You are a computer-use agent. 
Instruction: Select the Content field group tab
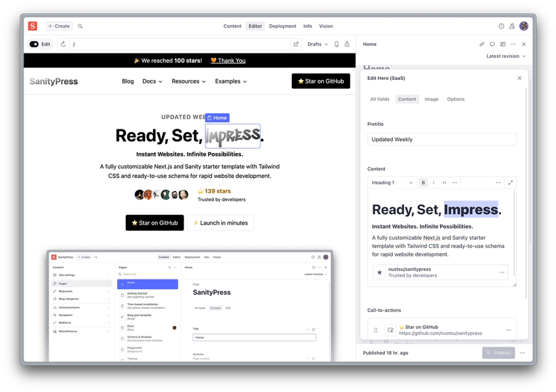coord(407,99)
